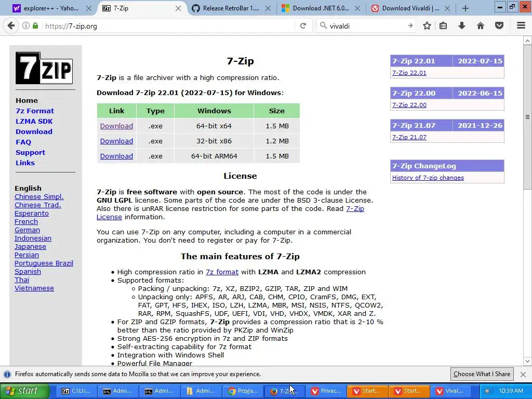This screenshot has height=399, width=532.
Task: Click the Choose What I Share button
Action: click(x=482, y=374)
